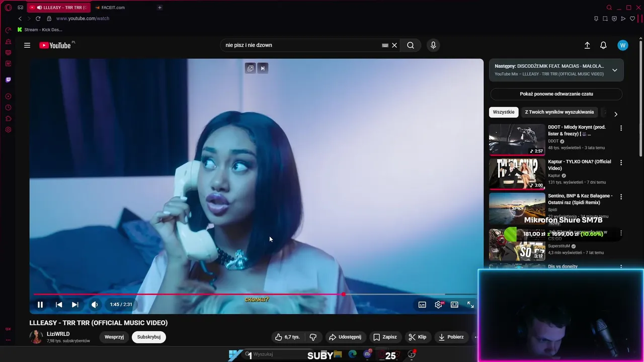Mute the video volume

95,304
